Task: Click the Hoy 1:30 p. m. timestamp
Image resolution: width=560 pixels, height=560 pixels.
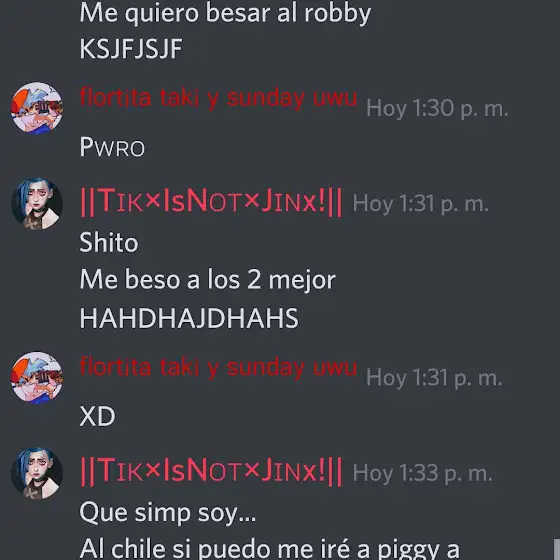Action: pos(437,108)
